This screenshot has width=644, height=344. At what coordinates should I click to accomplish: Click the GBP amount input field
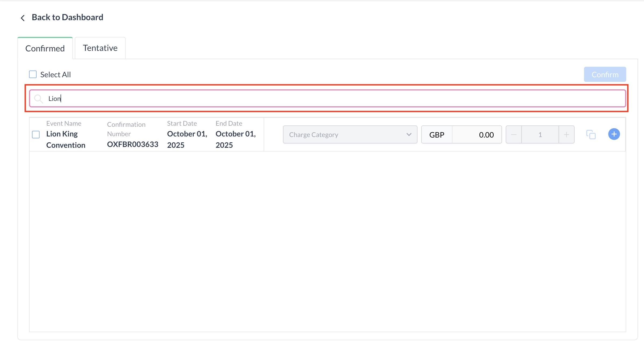point(477,135)
